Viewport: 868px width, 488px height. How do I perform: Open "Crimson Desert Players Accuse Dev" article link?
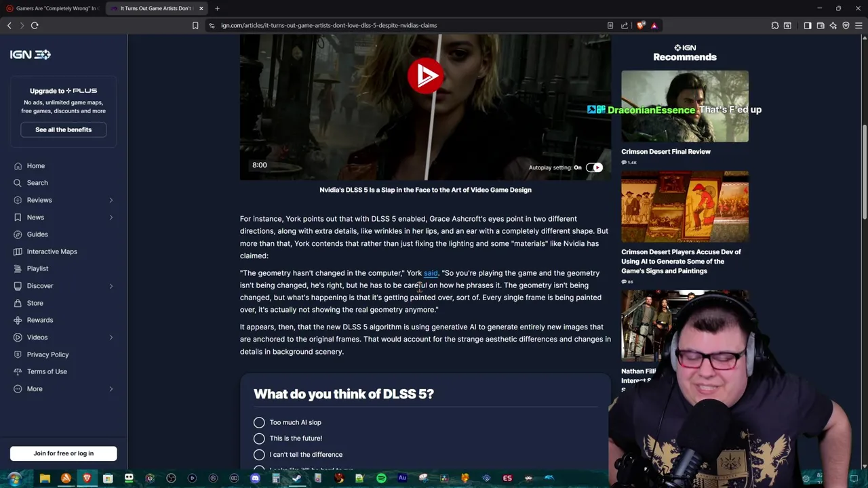(x=681, y=261)
